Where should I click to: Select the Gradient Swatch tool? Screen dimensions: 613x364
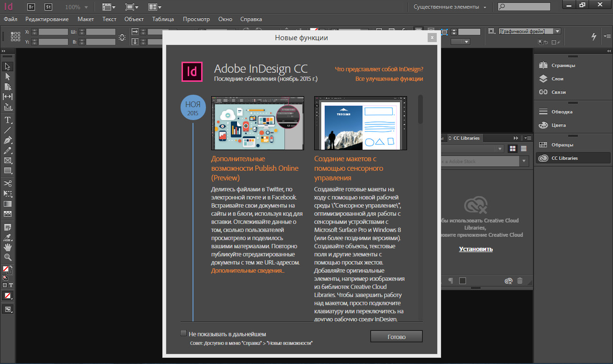pyautogui.click(x=8, y=204)
